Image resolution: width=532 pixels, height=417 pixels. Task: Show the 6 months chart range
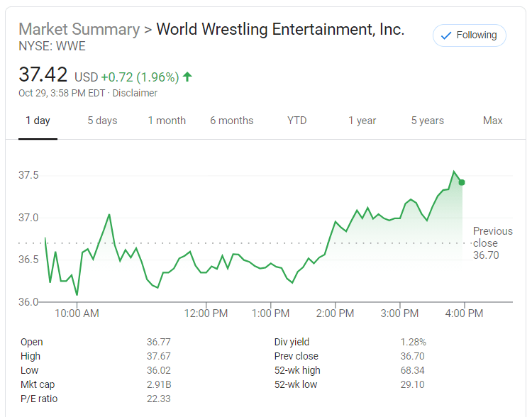coord(231,121)
